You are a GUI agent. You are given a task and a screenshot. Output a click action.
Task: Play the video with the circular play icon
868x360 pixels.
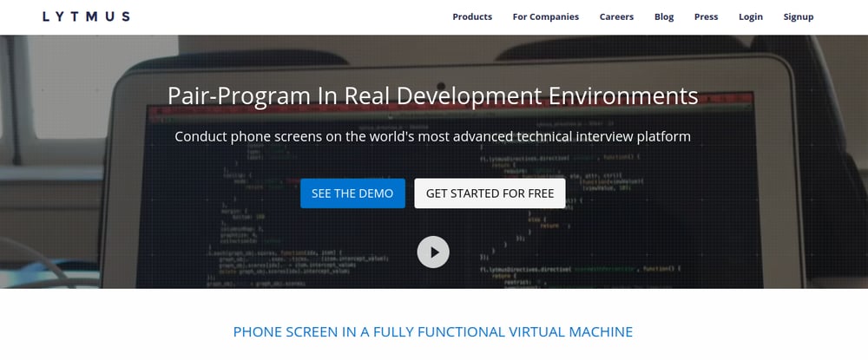(433, 252)
